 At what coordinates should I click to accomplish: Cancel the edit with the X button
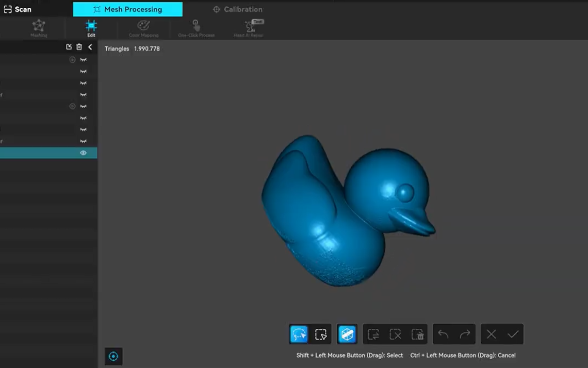(491, 334)
